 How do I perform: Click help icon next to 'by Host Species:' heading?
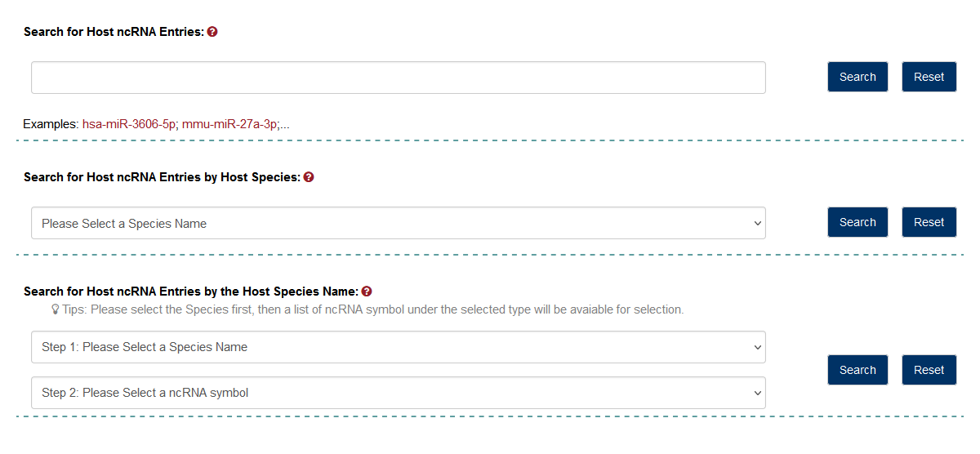309,177
